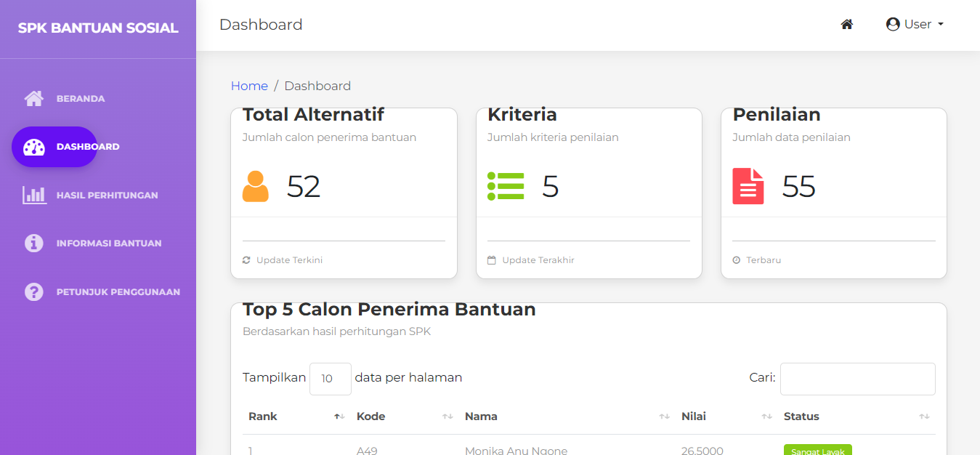Image resolution: width=980 pixels, height=455 pixels.
Task: Click the orange person icon on Total Alternatif card
Action: pyautogui.click(x=256, y=187)
